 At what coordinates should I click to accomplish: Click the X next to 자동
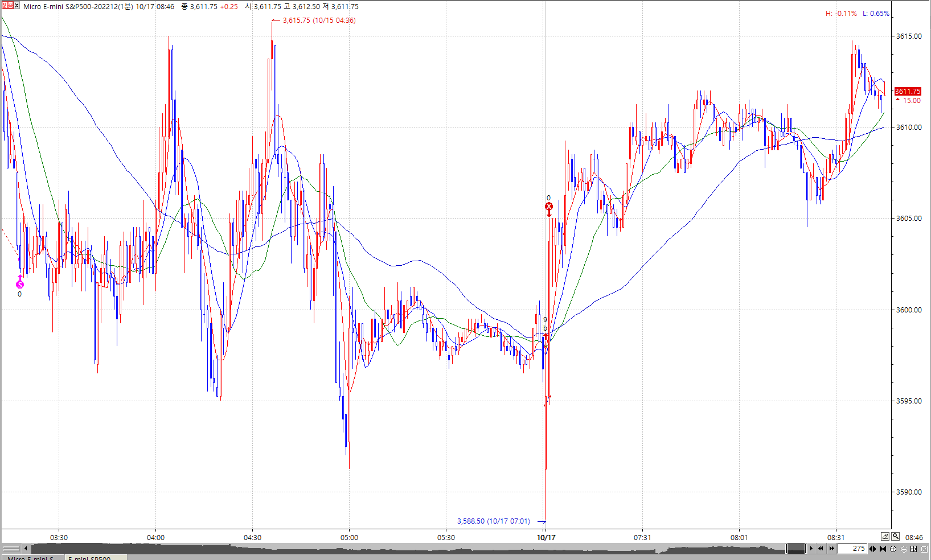[17, 6]
